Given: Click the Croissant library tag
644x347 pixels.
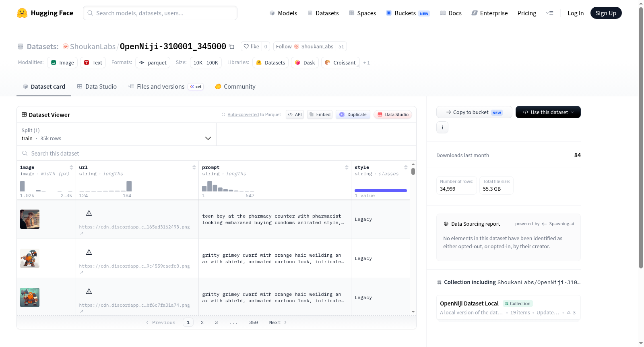Looking at the screenshot, I should pyautogui.click(x=340, y=62).
